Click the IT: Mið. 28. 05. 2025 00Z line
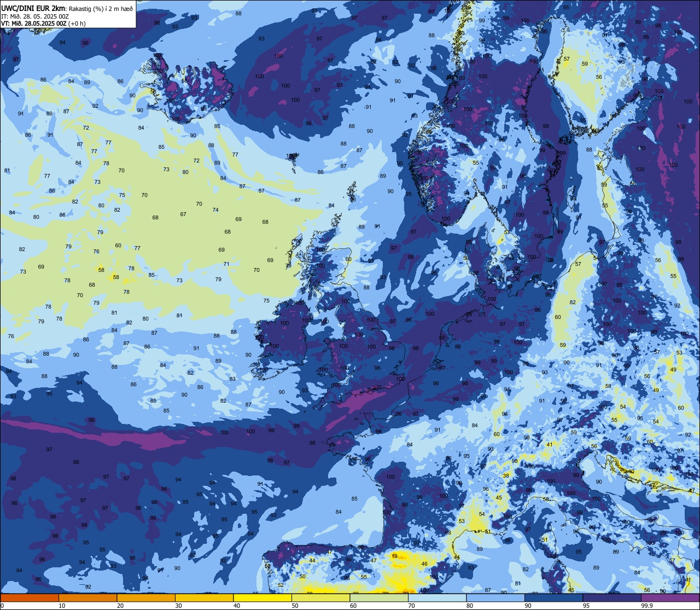The width and height of the screenshot is (700, 610). 35,16
